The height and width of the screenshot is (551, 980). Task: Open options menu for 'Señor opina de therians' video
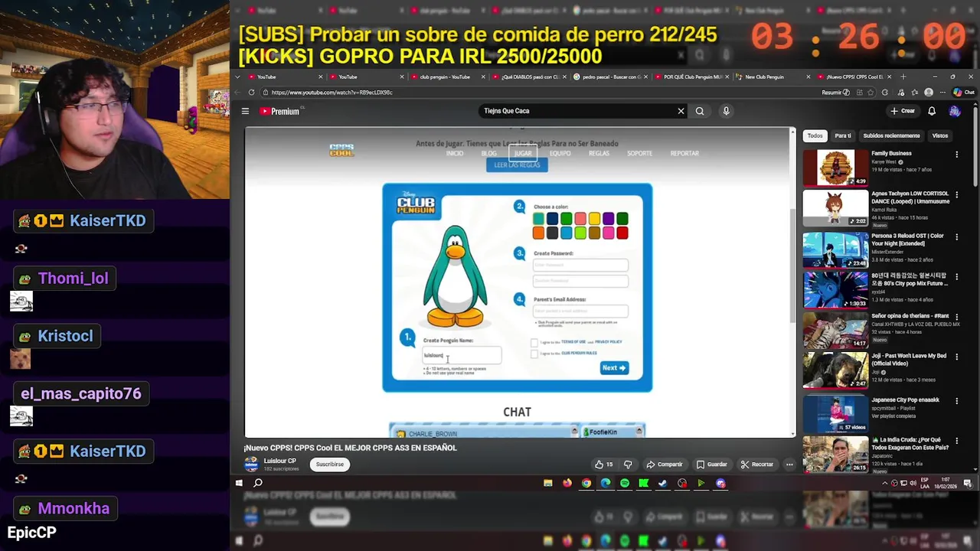tap(956, 317)
